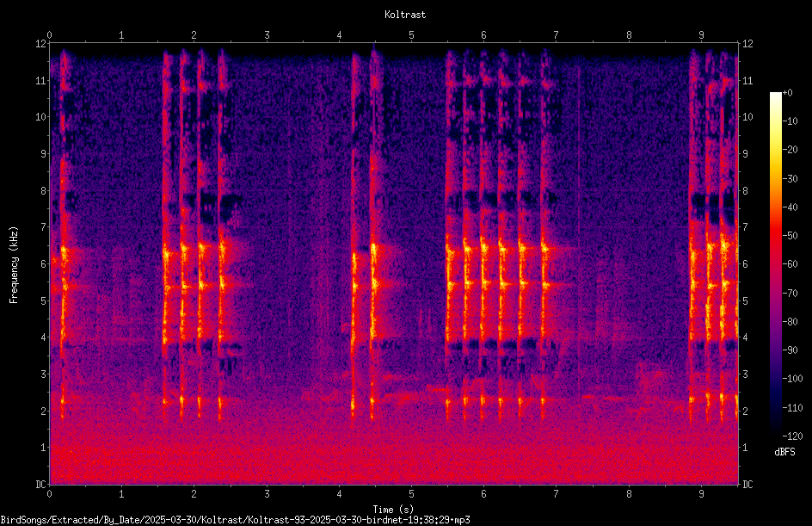Click the '-80' colorbar scale value

790,322
